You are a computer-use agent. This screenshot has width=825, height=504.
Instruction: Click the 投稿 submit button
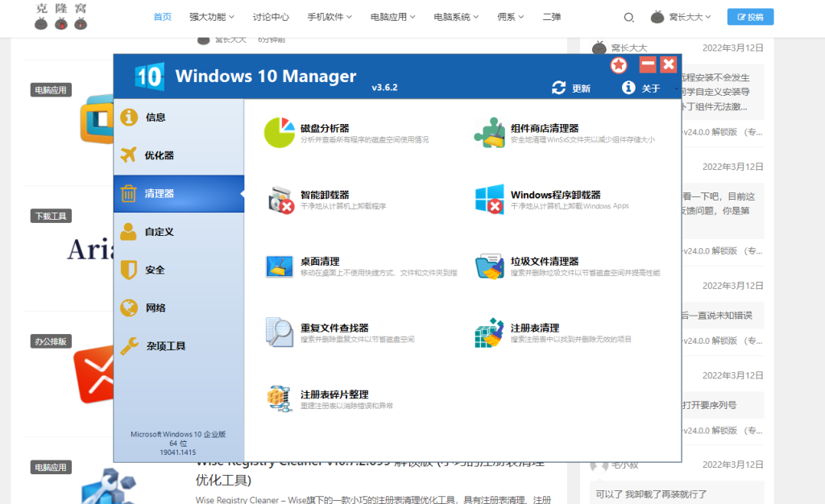(750, 17)
